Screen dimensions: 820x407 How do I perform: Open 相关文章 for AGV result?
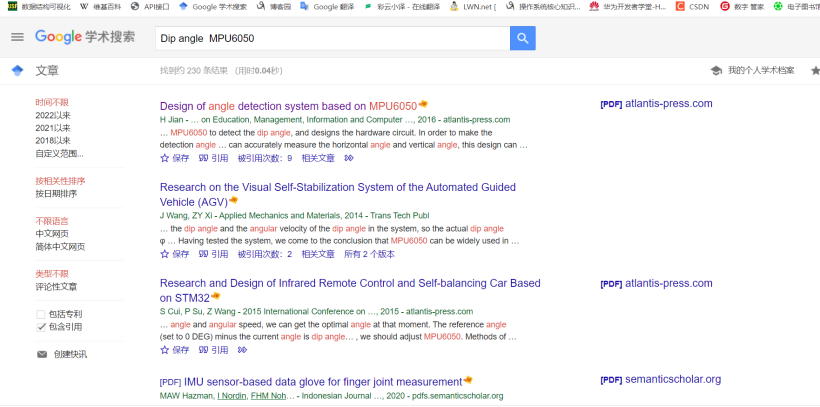[318, 254]
